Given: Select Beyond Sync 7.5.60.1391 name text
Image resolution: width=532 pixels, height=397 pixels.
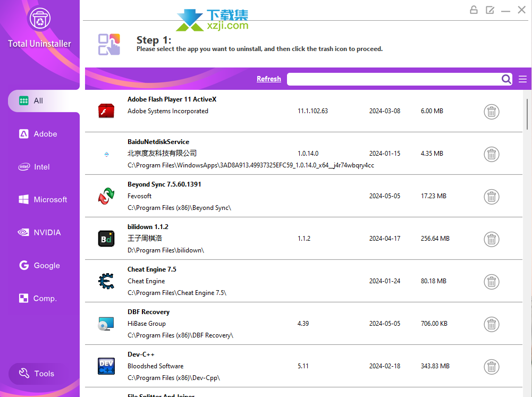Looking at the screenshot, I should 164,184.
